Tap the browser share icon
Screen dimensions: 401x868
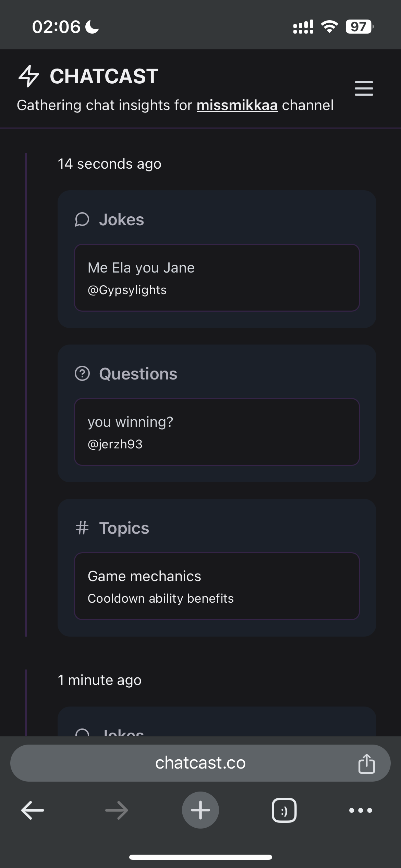coord(366,763)
